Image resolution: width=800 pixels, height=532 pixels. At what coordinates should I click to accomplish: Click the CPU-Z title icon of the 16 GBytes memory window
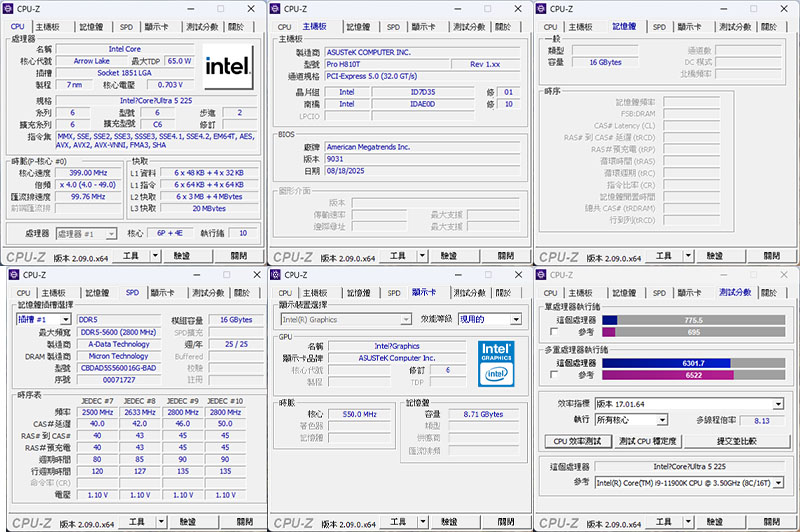click(543, 8)
